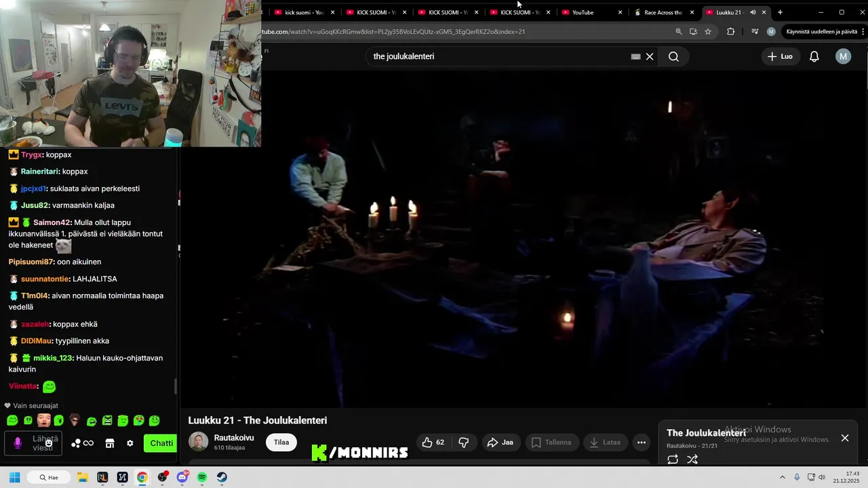The height and width of the screenshot is (488, 868).
Task: Insert the angry green emote
Action: [107, 421]
